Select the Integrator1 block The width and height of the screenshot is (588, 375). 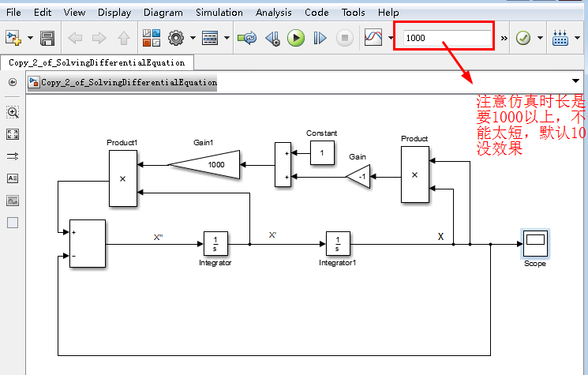coord(338,244)
